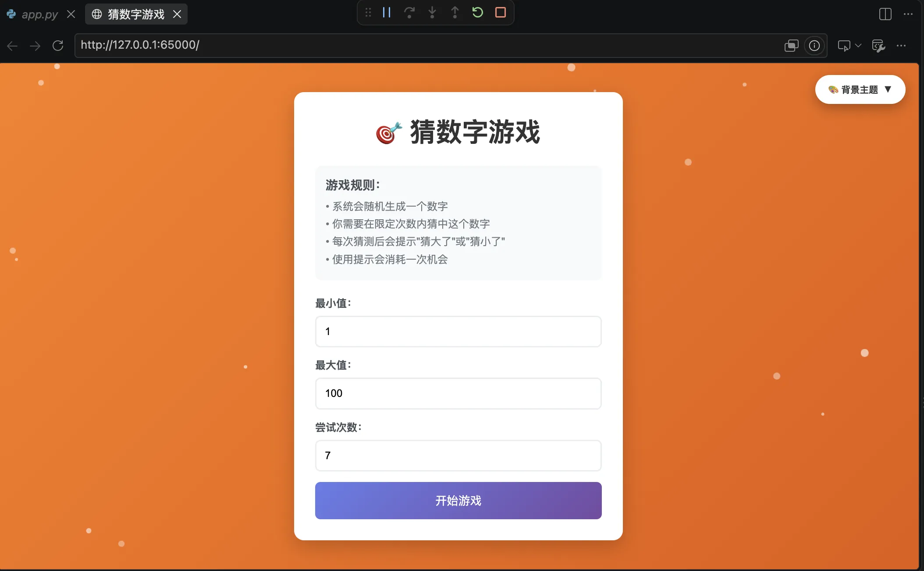
Task: Open page in external browser icon
Action: [792, 46]
